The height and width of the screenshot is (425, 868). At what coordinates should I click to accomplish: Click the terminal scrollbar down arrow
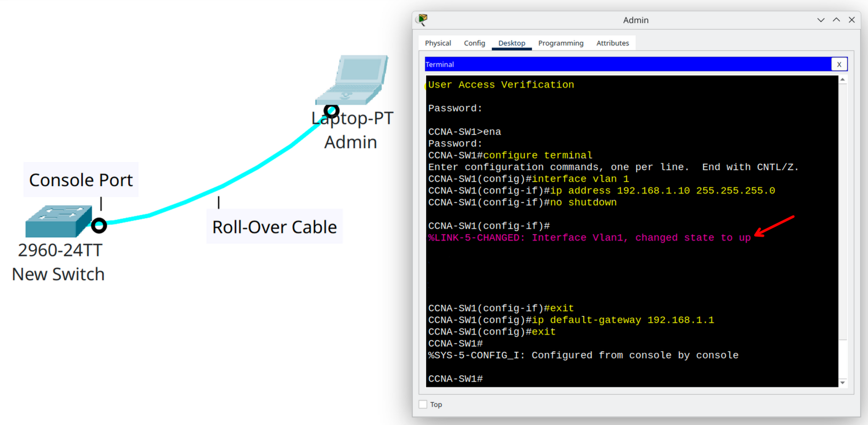click(x=843, y=383)
